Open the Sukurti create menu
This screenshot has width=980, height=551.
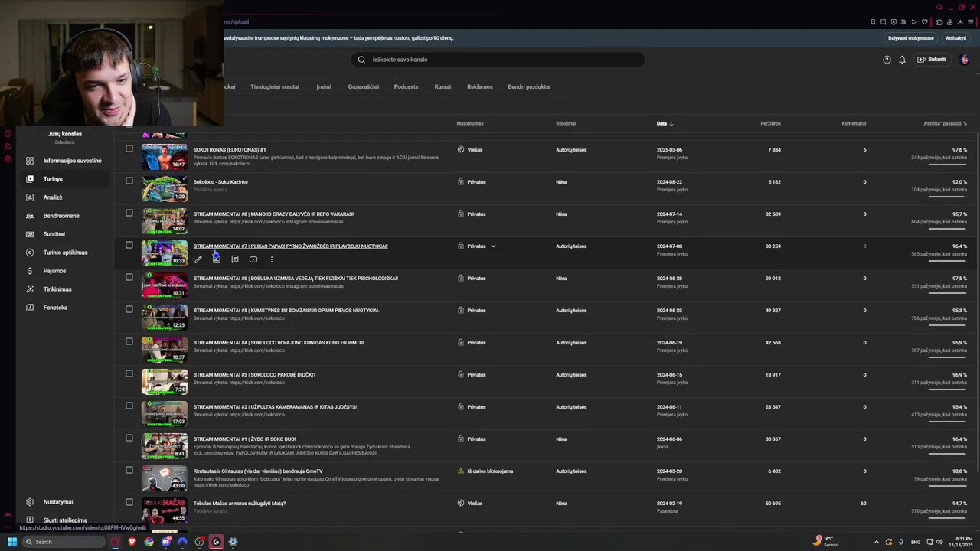[x=932, y=60]
